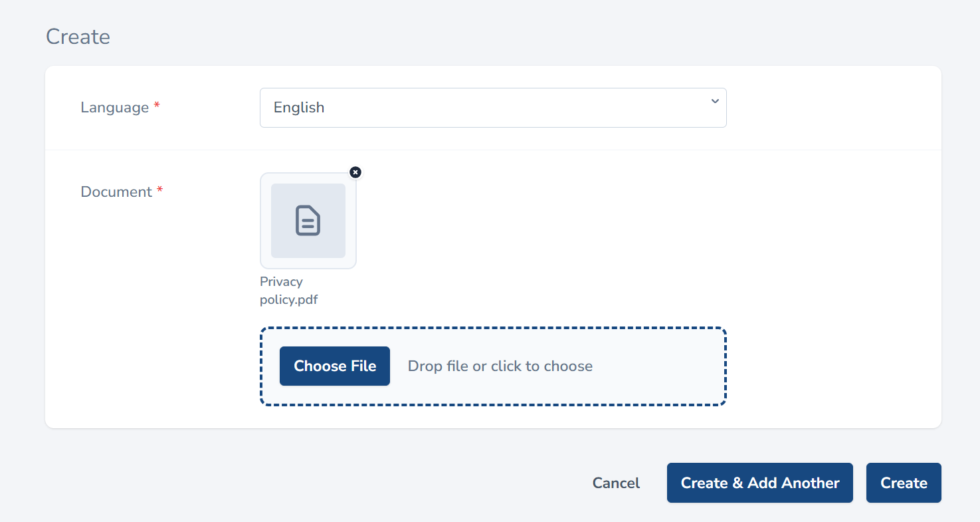Click the Privacy policy.pdf file name
The width and height of the screenshot is (980, 522).
(x=288, y=291)
